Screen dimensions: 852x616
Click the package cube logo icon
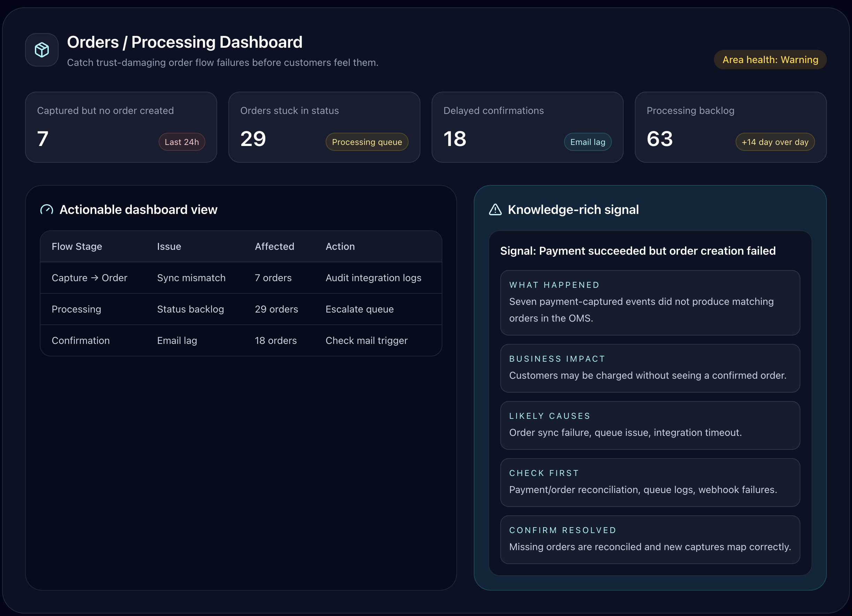(42, 49)
